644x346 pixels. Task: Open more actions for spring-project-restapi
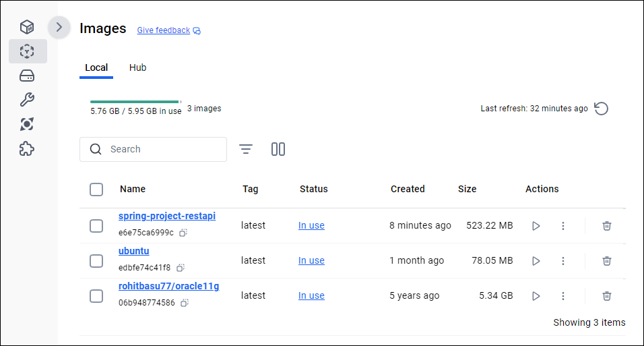pyautogui.click(x=563, y=226)
